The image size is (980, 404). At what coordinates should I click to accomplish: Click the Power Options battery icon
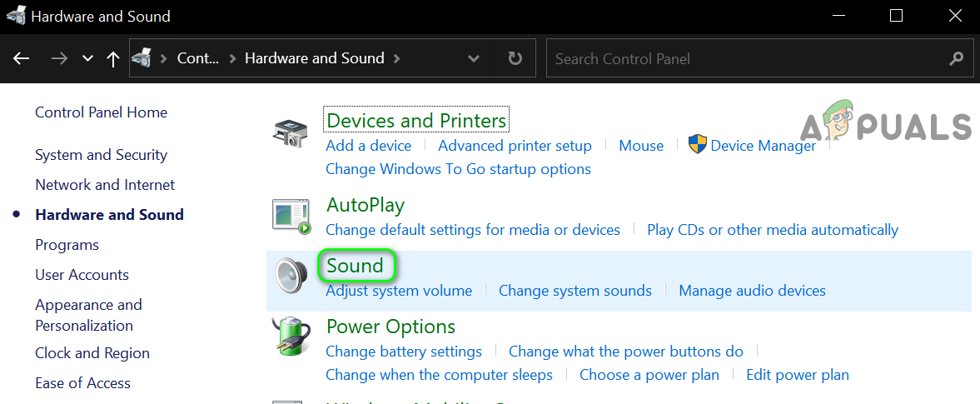click(x=291, y=337)
